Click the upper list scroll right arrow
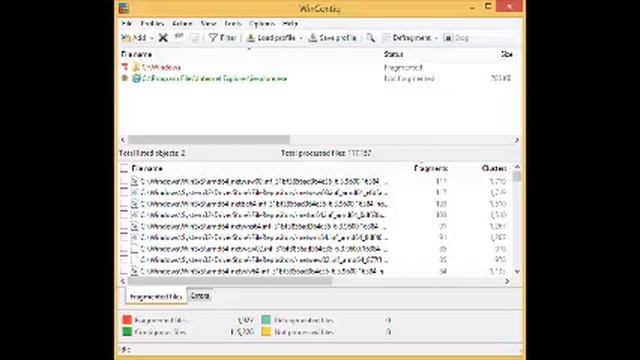Viewport: 640px width, 360px height. click(516, 140)
